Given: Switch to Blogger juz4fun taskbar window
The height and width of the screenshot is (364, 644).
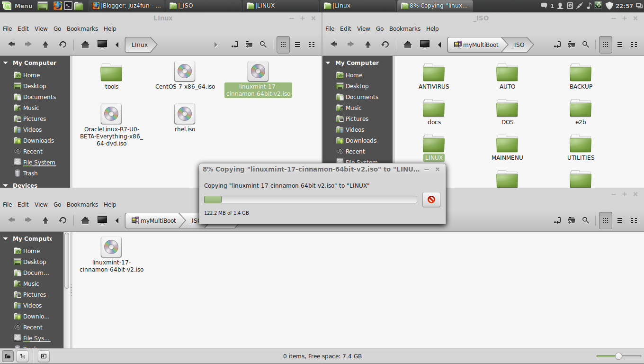Looking at the screenshot, I should tap(127, 6).
